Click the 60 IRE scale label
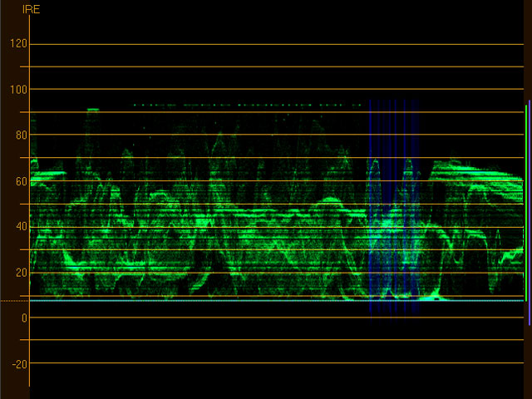 [x=22, y=181]
